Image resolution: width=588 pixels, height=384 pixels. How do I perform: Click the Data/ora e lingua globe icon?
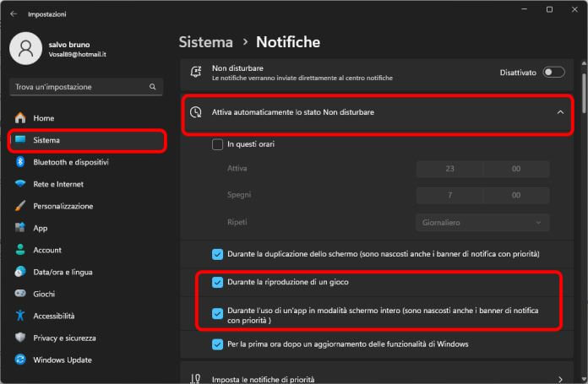tap(20, 272)
